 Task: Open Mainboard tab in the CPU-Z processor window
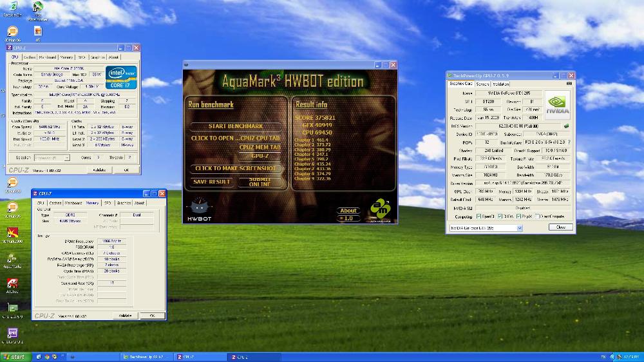(48, 57)
